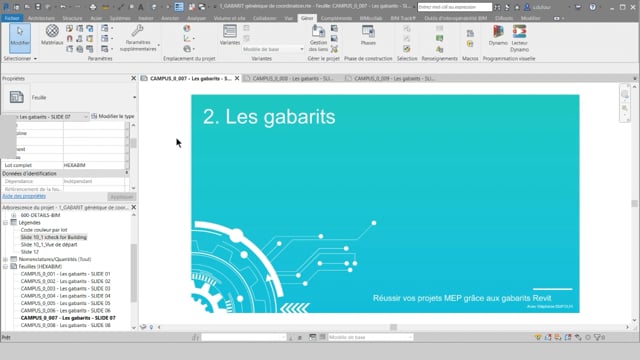Select the Modifier arrow tool

pos(20,38)
